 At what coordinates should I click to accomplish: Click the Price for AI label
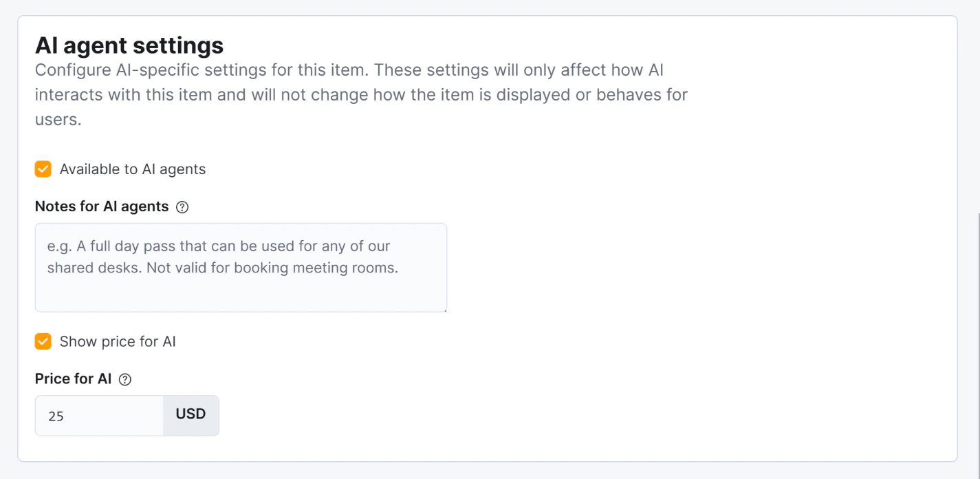pos(73,379)
